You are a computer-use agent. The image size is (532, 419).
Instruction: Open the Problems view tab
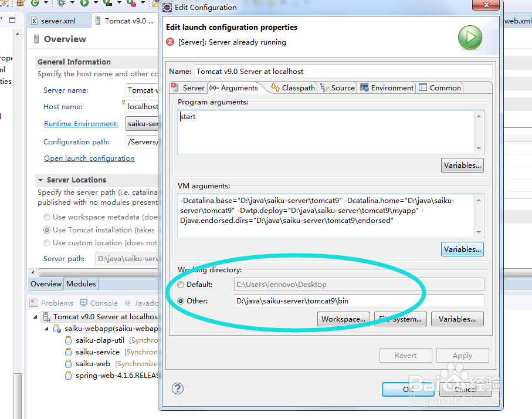coord(52,303)
